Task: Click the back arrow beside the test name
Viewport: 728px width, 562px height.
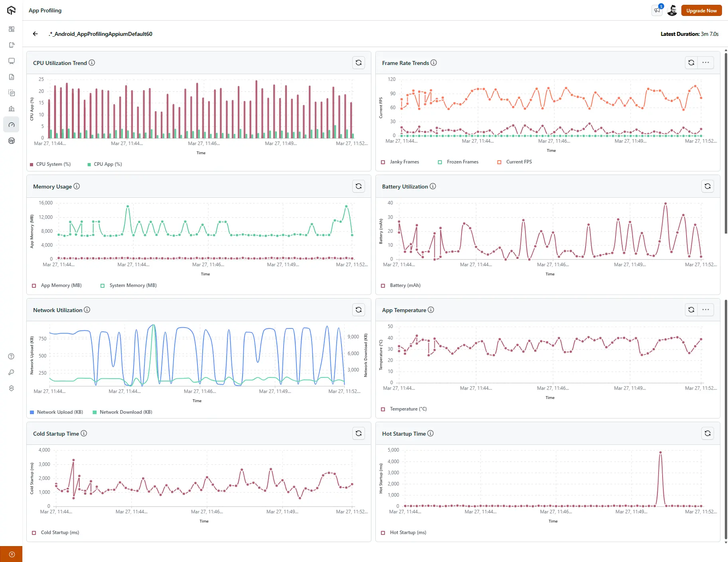Action: (35, 34)
